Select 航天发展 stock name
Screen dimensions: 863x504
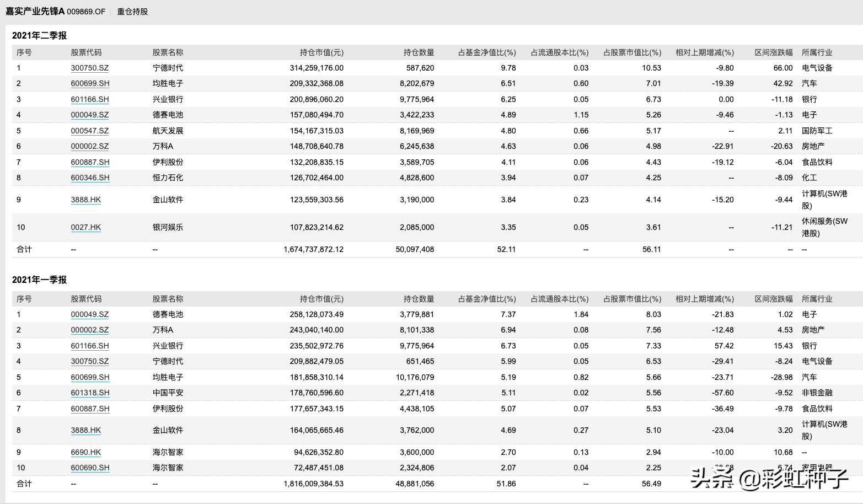coord(168,131)
